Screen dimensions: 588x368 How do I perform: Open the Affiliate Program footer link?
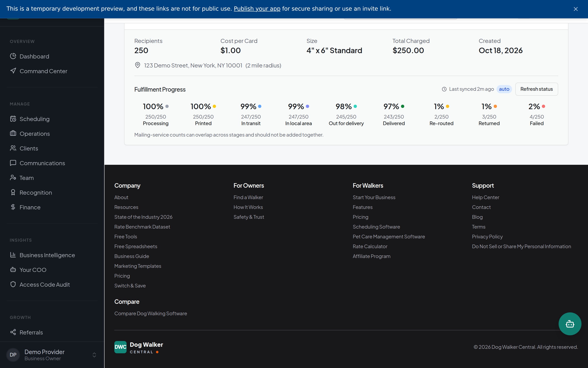tap(372, 256)
